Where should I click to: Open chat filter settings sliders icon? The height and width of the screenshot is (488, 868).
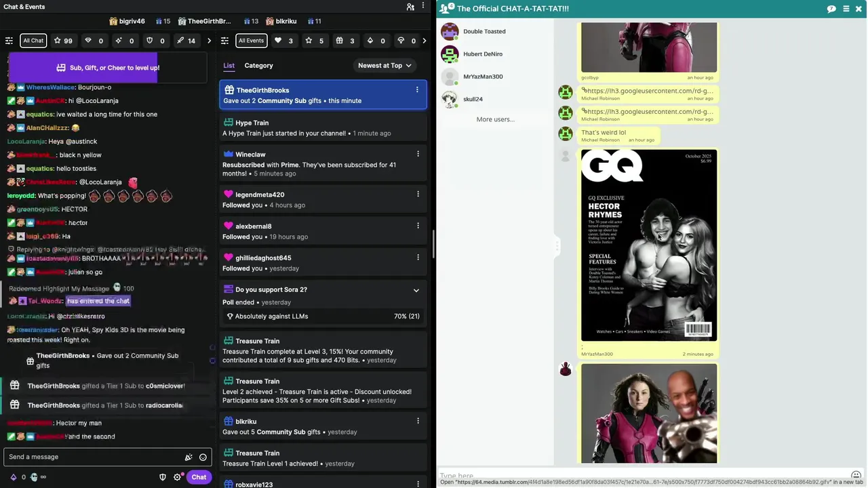9,41
